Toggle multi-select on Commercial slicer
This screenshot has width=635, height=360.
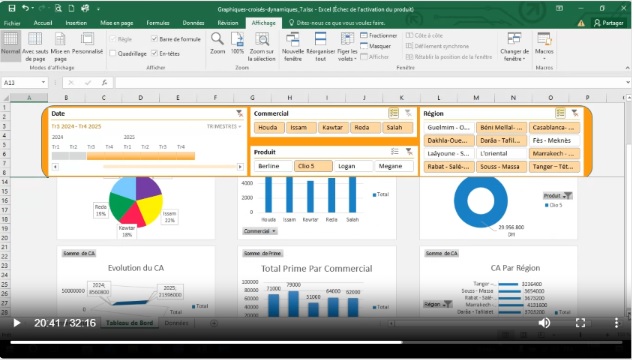[x=394, y=113]
